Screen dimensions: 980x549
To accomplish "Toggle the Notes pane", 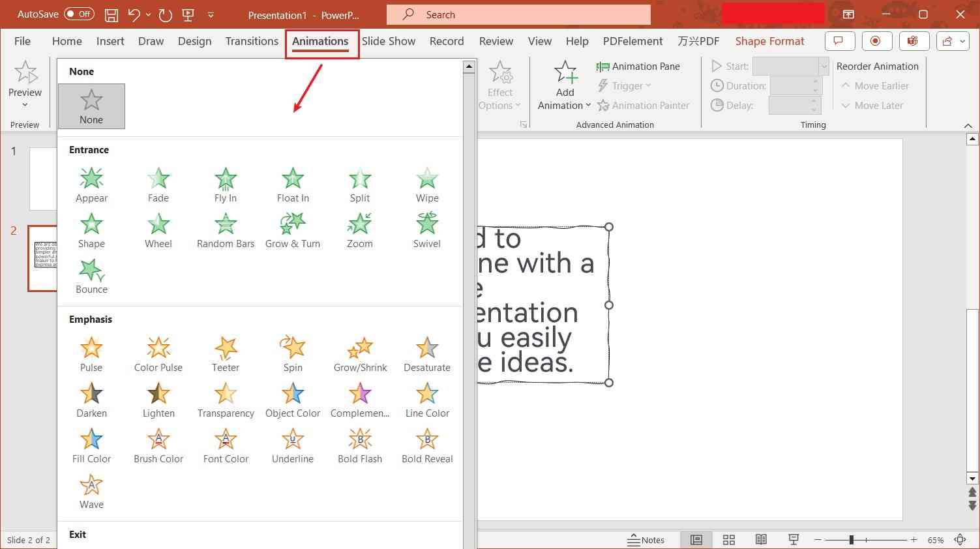I will (x=646, y=540).
